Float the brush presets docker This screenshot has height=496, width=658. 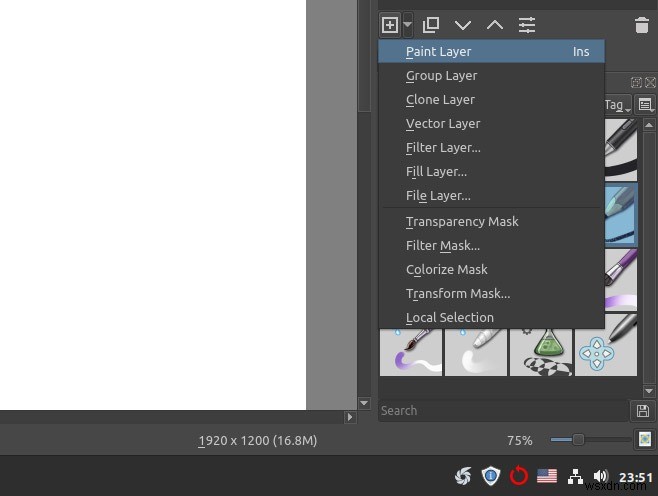(x=636, y=82)
